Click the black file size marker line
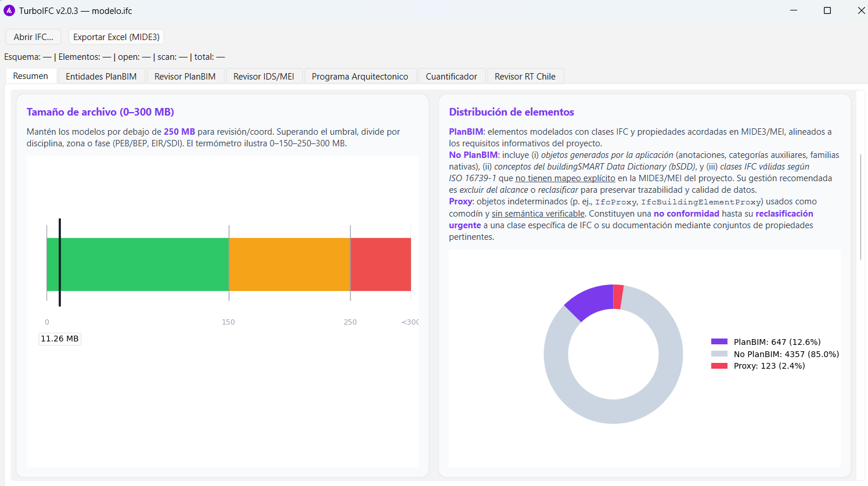The height and width of the screenshot is (486, 868). point(60,262)
